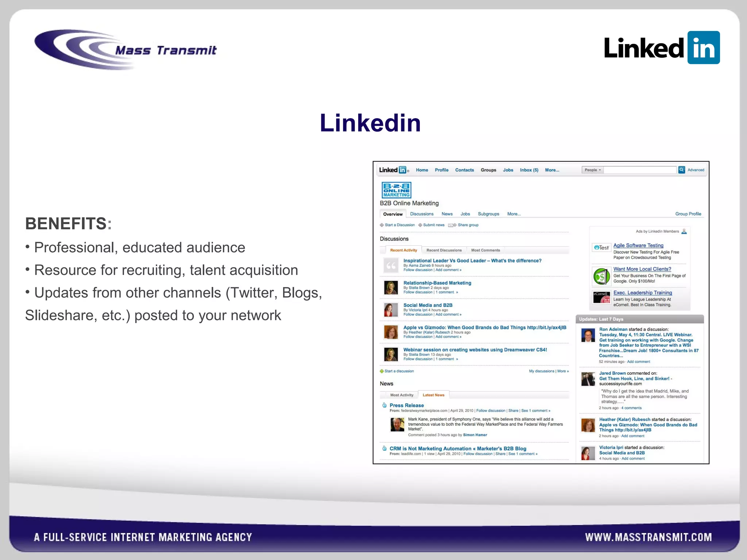Viewport: 747px width, 560px height.
Task: Click the 4 comments link under Jared Brown update
Action: coord(631,408)
